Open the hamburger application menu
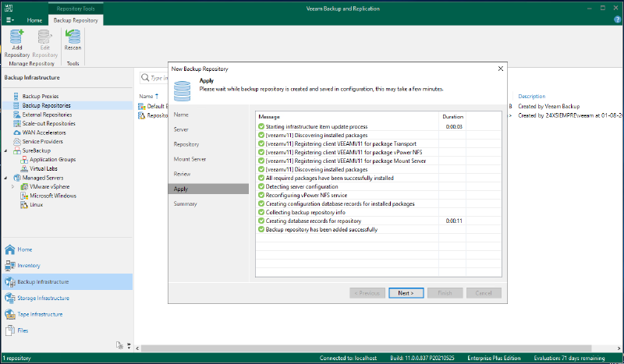The width and height of the screenshot is (624, 364). (10, 20)
